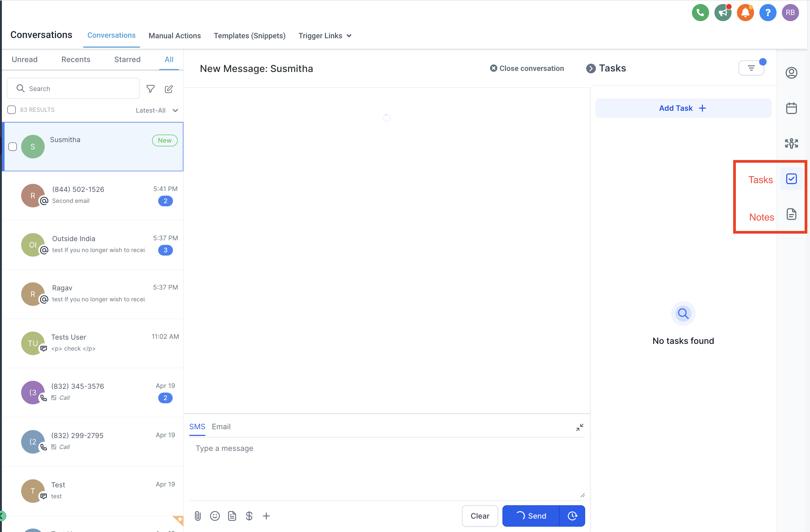Open the calendar appointments sidebar icon
Image resolution: width=810 pixels, height=532 pixels.
[x=791, y=108]
